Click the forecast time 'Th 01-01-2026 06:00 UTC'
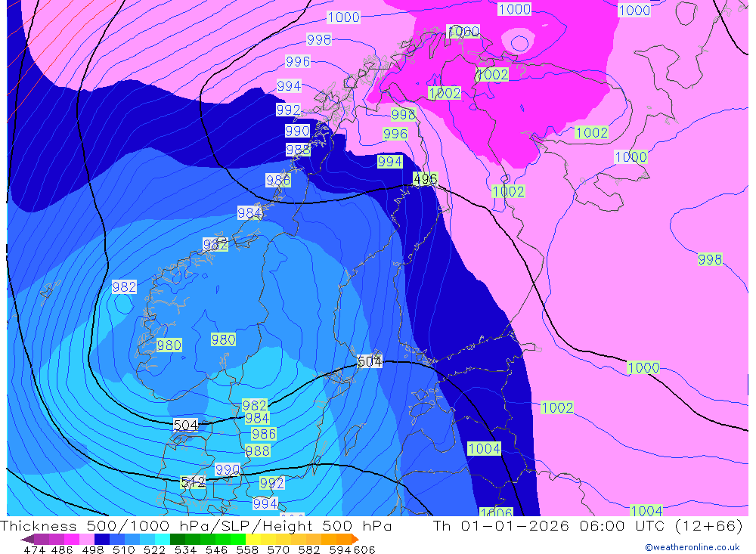Screen dimensions: 756x554 tap(549, 525)
